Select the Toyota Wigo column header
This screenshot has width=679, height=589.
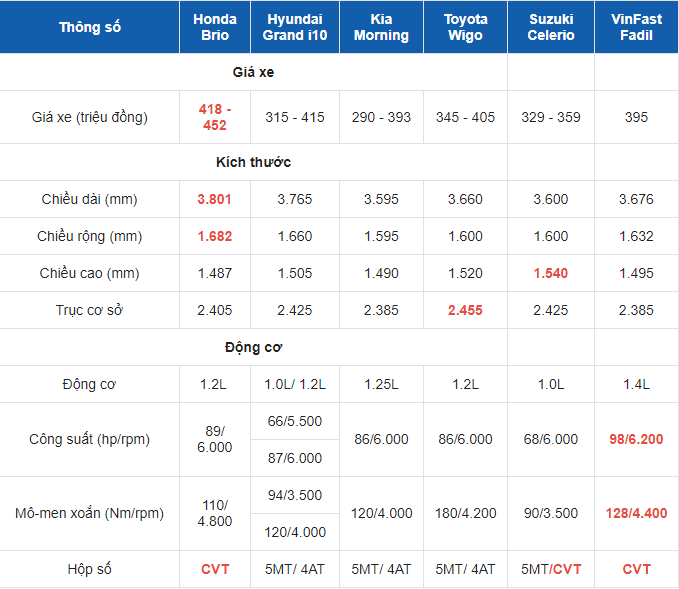coord(466,27)
